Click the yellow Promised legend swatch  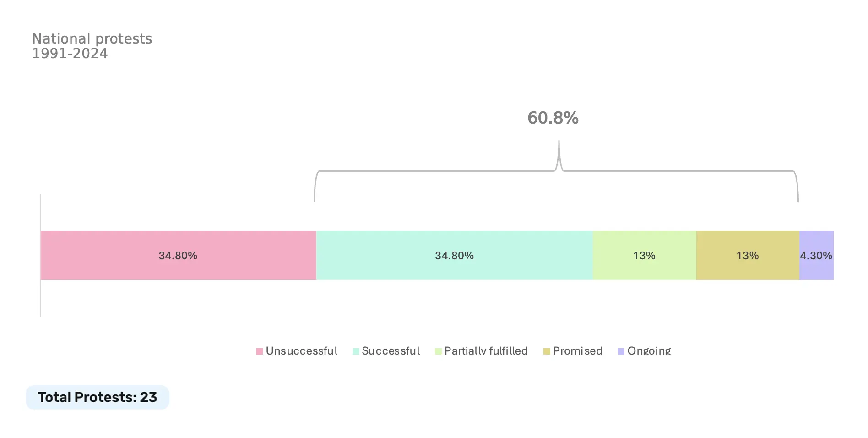pos(547,351)
